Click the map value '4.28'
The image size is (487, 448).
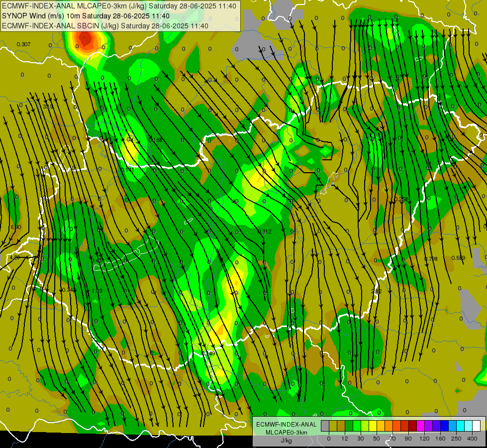pyautogui.click(x=14, y=258)
